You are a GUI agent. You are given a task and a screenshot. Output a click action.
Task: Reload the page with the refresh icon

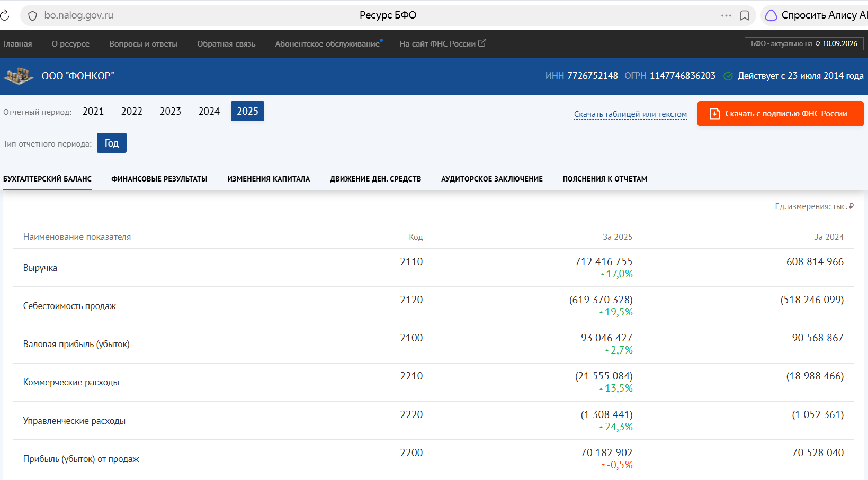[4, 15]
